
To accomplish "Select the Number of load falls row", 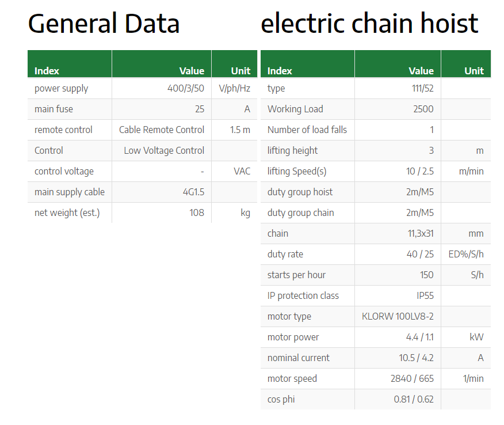I will [376, 130].
